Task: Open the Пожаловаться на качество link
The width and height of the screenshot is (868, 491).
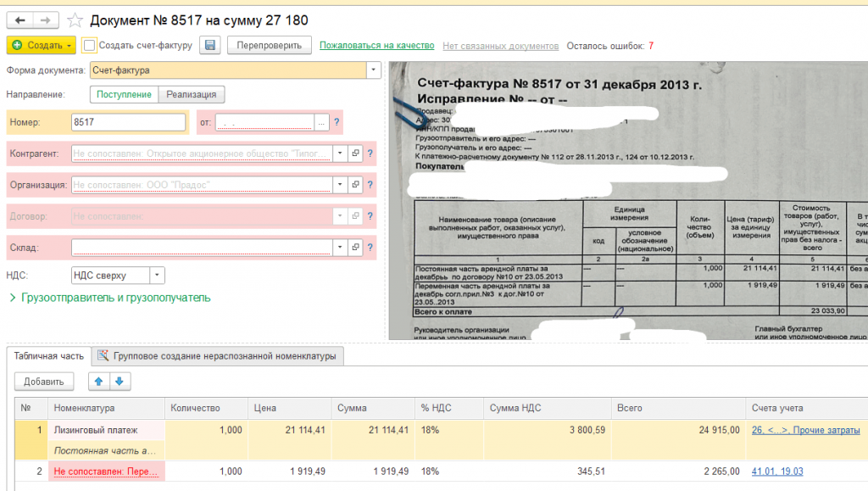Action: point(377,46)
